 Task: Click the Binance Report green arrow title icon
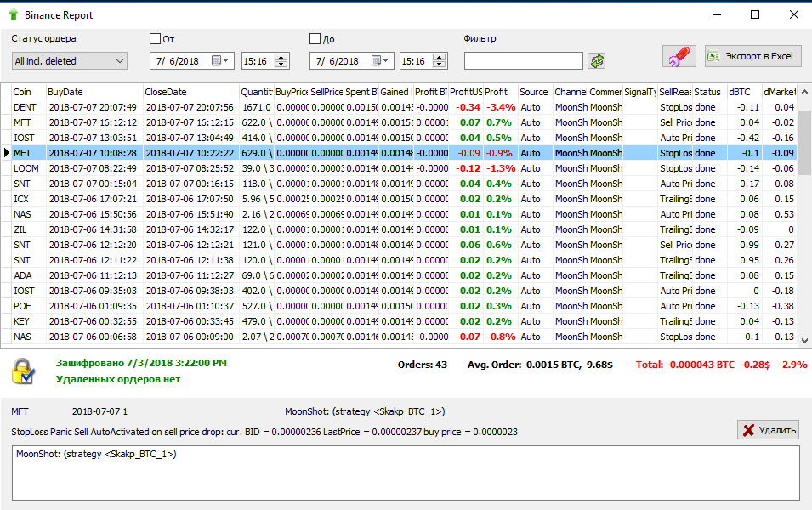(14, 15)
